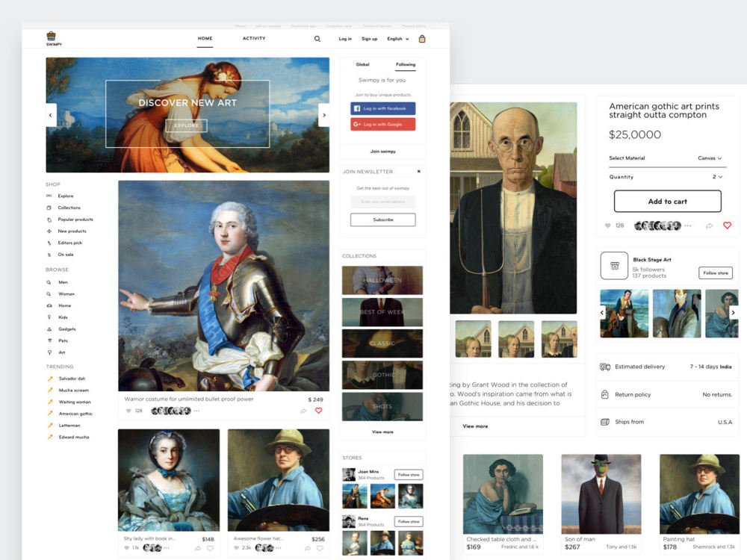747x560 pixels.
Task: Switch to the Home tab
Action: click(x=205, y=39)
